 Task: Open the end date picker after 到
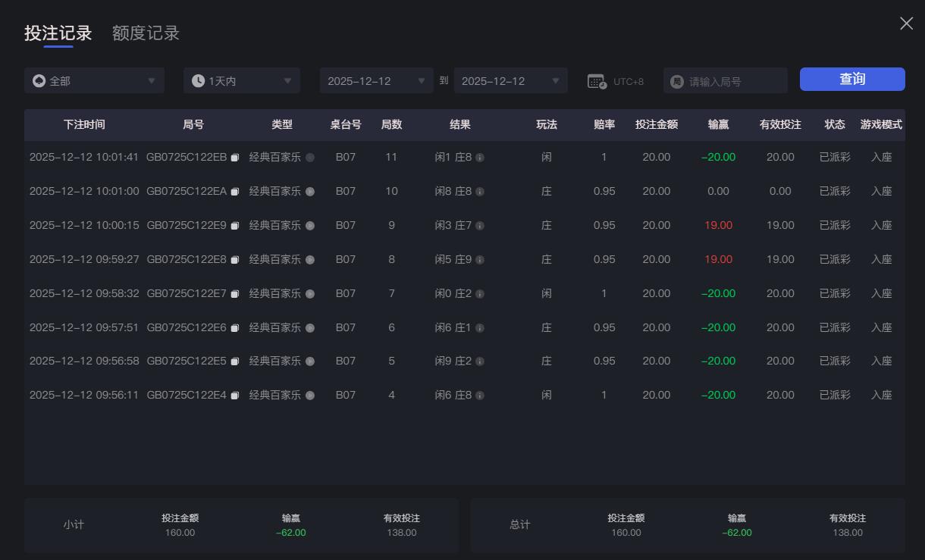tap(510, 80)
